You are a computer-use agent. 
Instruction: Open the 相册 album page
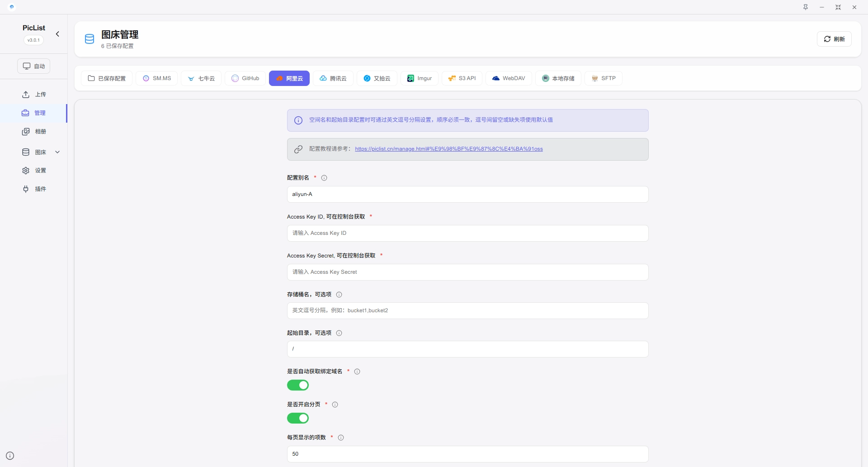coord(34,131)
